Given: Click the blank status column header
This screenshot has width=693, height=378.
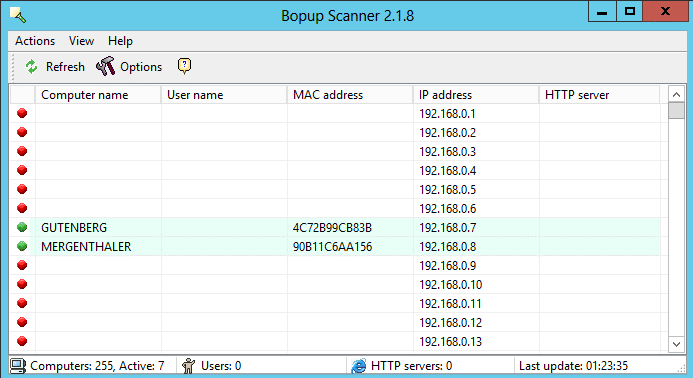Looking at the screenshot, I should 23,95.
